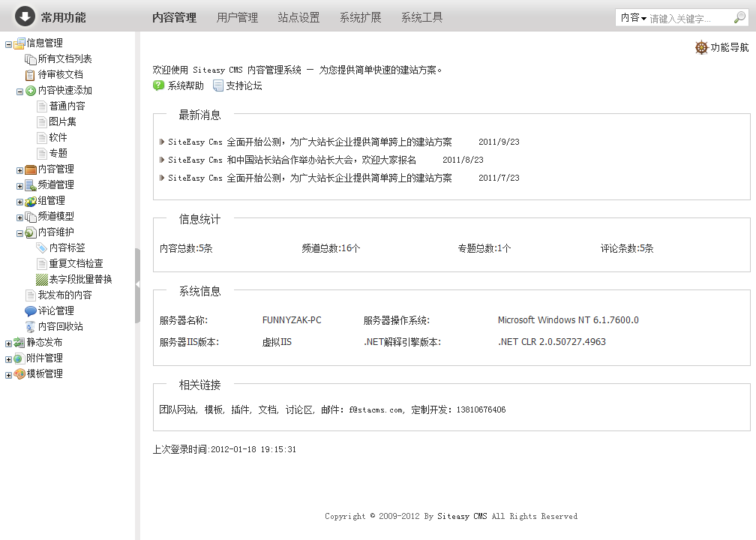Click the striped icon of 表字段批量替换
Image resolution: width=756 pixels, height=540 pixels.
[x=42, y=280]
